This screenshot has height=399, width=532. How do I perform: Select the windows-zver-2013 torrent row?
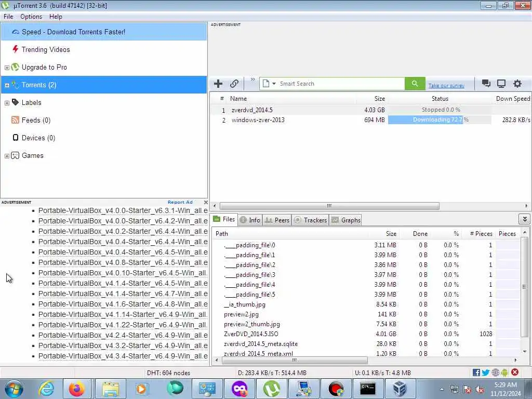pyautogui.click(x=370, y=120)
